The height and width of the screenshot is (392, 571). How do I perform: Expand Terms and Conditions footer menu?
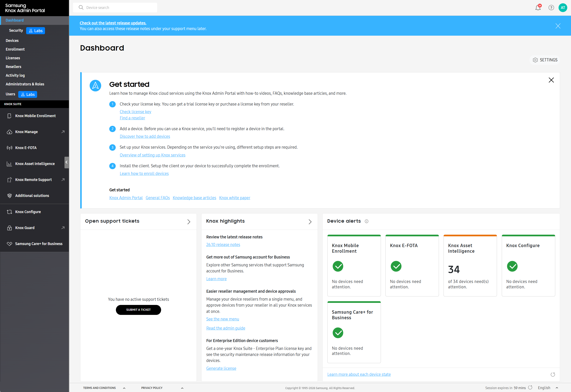124,388
